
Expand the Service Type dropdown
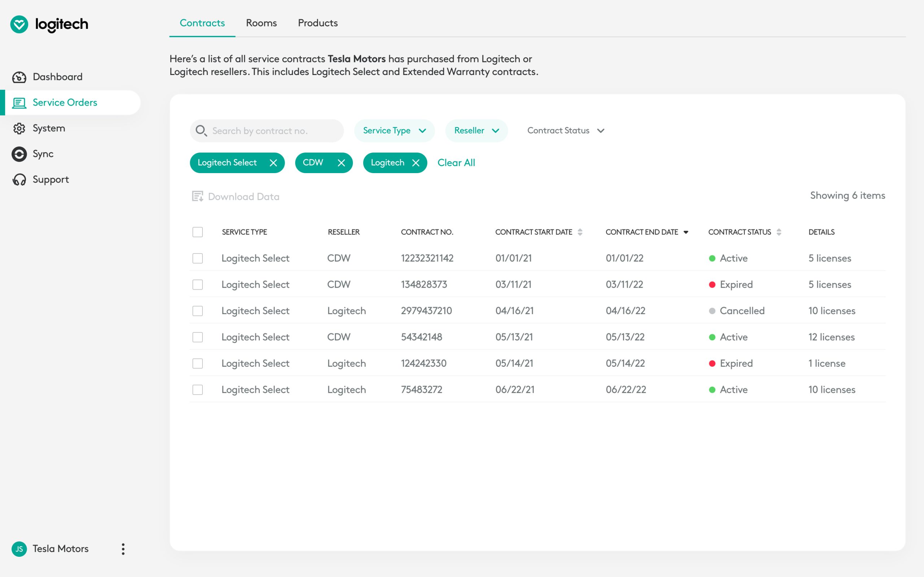click(x=395, y=131)
